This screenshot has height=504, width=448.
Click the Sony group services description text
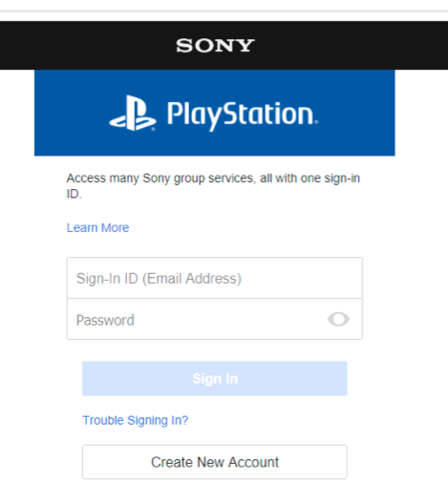[x=213, y=186]
